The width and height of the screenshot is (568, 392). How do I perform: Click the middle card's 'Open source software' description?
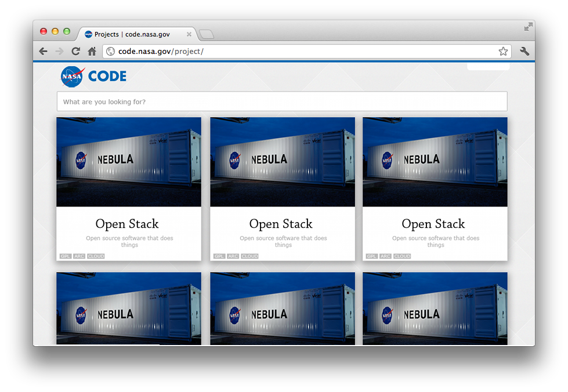(283, 241)
